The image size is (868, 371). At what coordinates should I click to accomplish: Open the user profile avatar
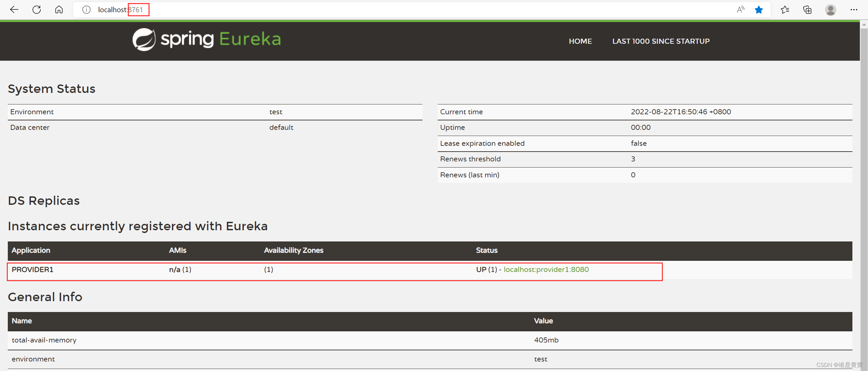(x=830, y=10)
